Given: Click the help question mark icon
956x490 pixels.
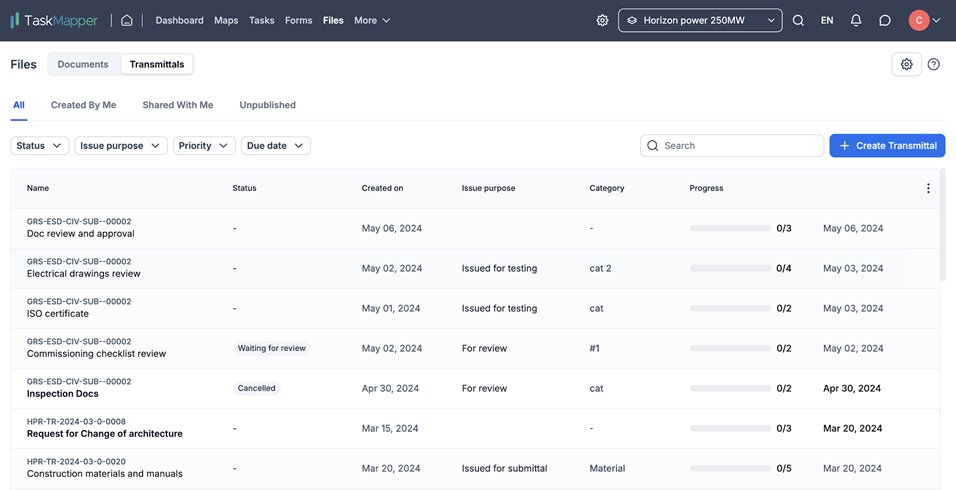Looking at the screenshot, I should (933, 64).
